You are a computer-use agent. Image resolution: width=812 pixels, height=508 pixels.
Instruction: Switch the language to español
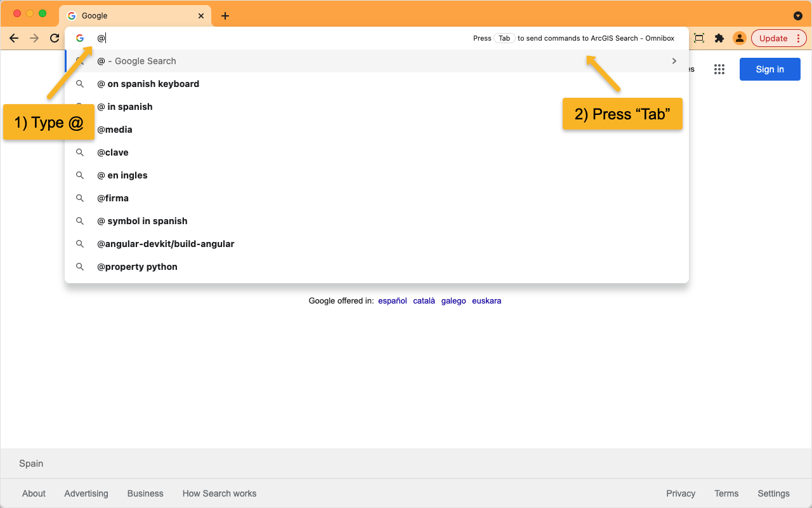tap(392, 301)
